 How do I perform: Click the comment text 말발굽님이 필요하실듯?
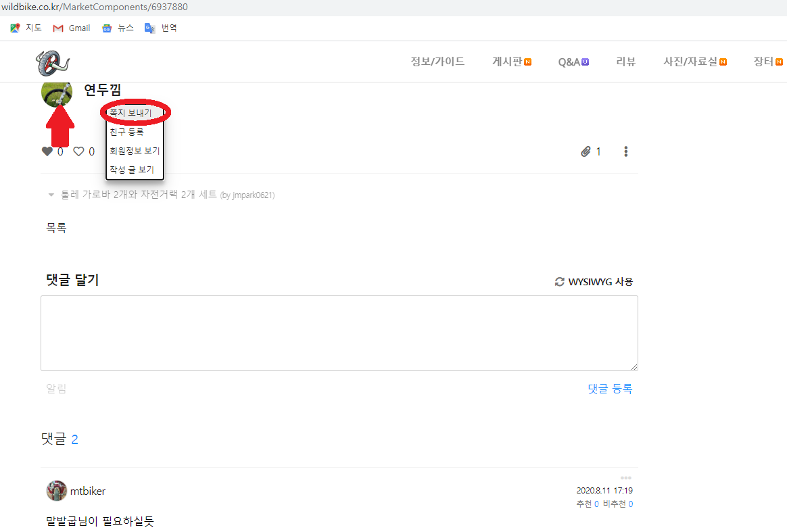pyautogui.click(x=100, y=521)
